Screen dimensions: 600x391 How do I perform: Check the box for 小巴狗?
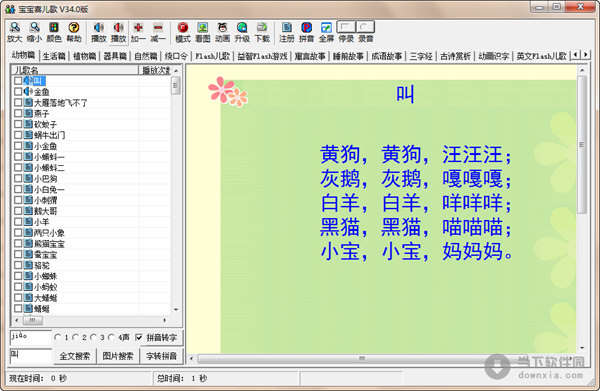coord(18,178)
